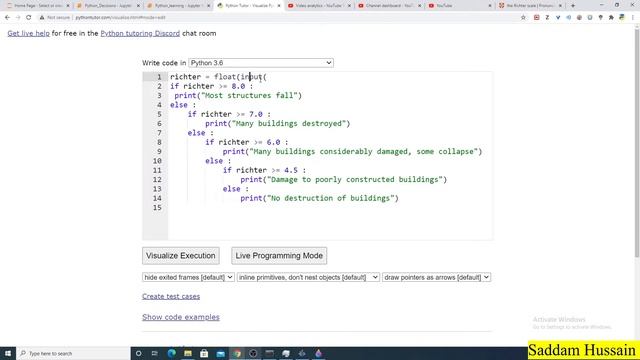640x360 pixels.
Task: Open the Chrome extensions puzzle icon
Action: [611, 18]
